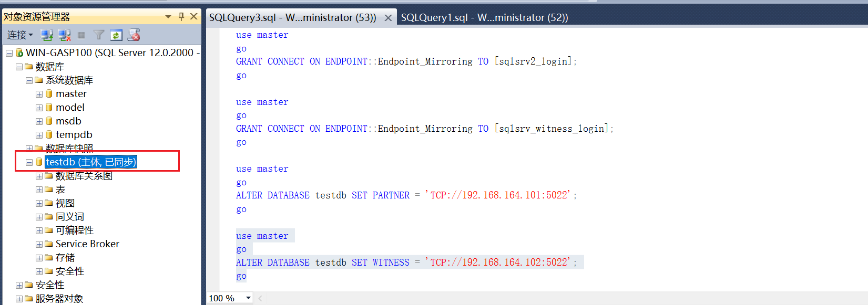Open Object Explorer window position dropdown

click(x=168, y=16)
